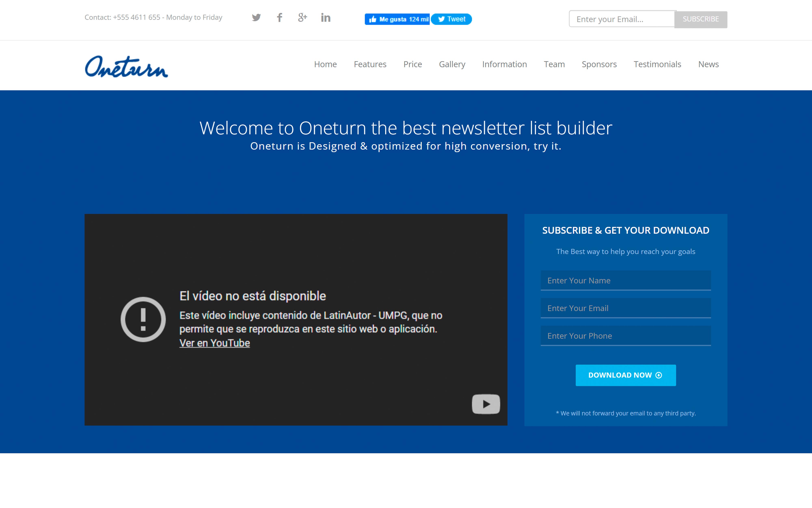The width and height of the screenshot is (812, 508).
Task: Click the 'SUBSCRIBE & GET YOUR DOWNLOAD' heading
Action: 626,230
